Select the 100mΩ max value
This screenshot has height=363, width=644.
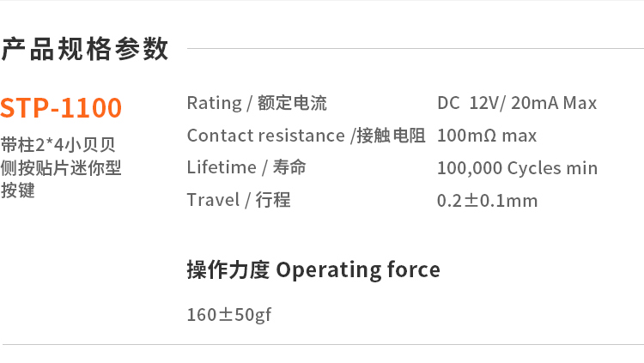[486, 136]
